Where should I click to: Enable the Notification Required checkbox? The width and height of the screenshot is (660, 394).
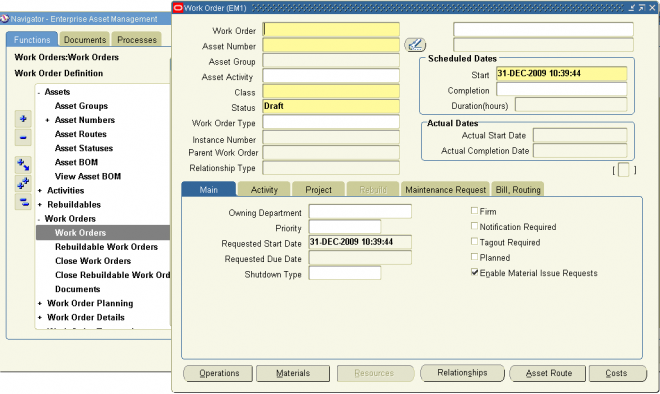[x=474, y=226]
